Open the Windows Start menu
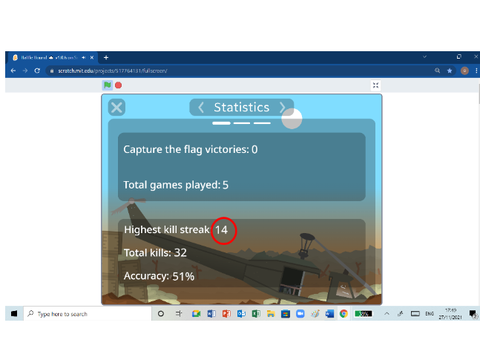Image resolution: width=480 pixels, height=360 pixels. [x=14, y=314]
